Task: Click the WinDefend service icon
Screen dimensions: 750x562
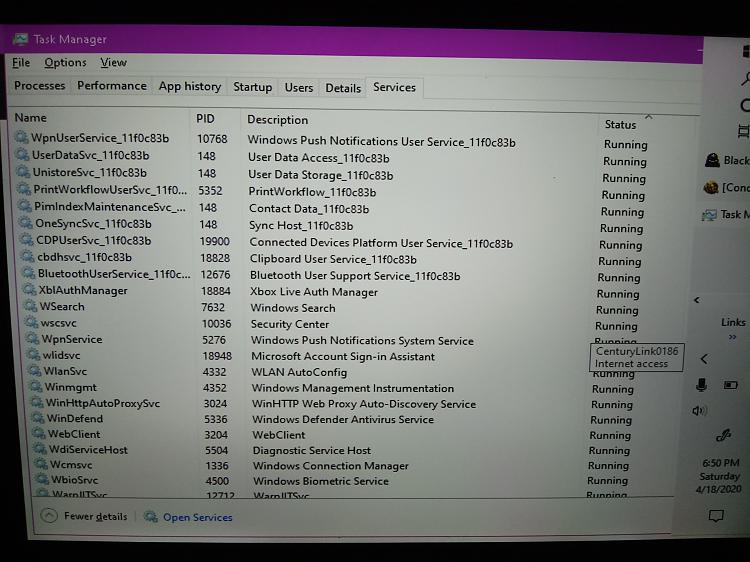Action: (x=39, y=418)
